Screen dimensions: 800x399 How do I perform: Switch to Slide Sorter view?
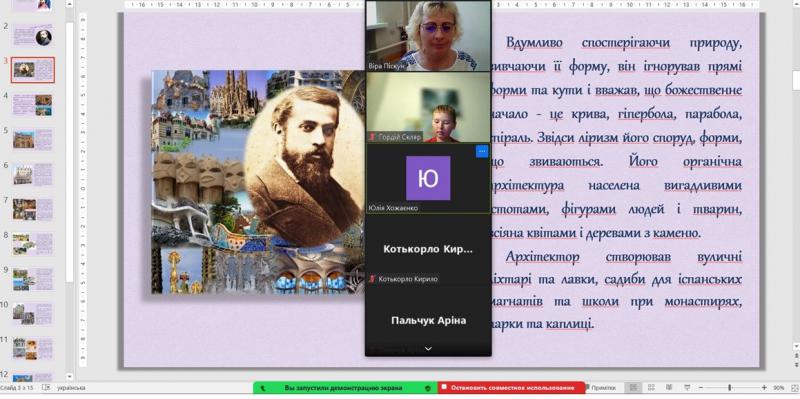tap(652, 388)
